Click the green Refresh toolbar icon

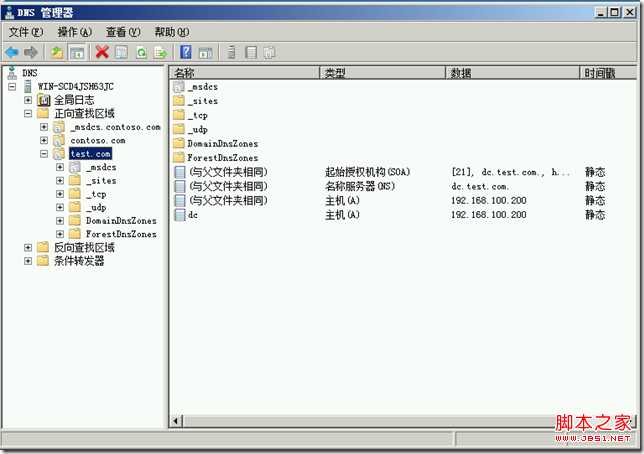click(x=141, y=53)
